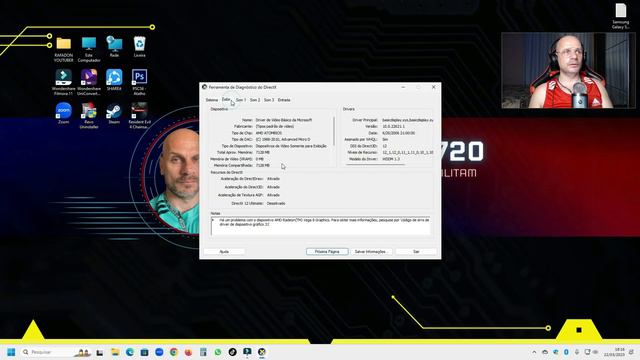Click the Sair button
640x360 pixels.
pos(416,251)
